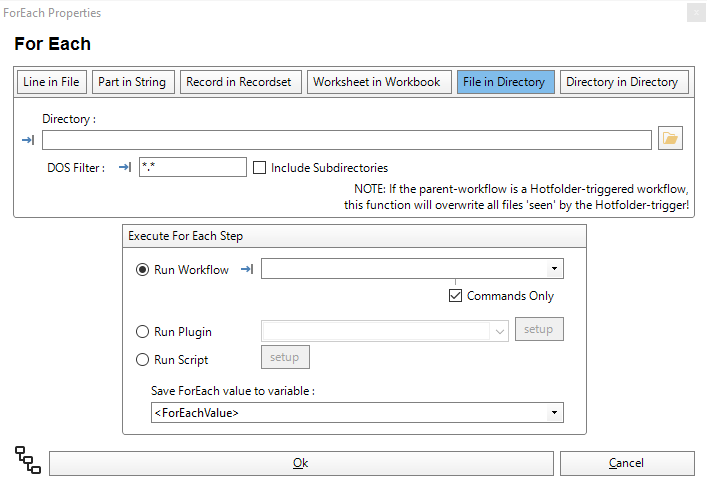Click the folder browse icon next to Directory

pyautogui.click(x=670, y=139)
